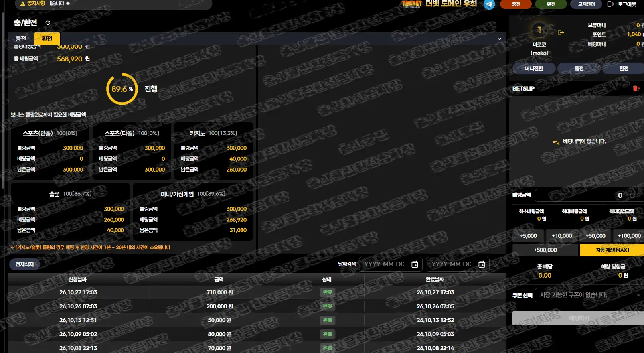The height and width of the screenshot is (353, 644).
Task: Click the refresh icon next to 충/환전
Action: 48,23
